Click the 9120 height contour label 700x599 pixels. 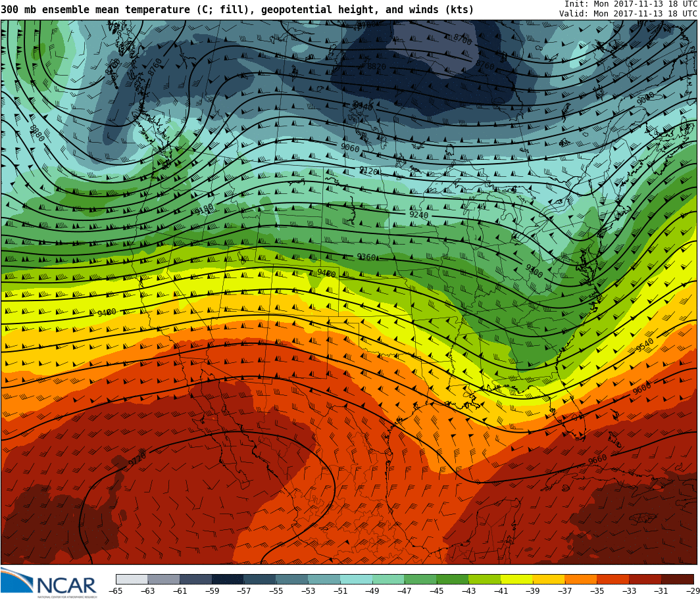tap(369, 171)
